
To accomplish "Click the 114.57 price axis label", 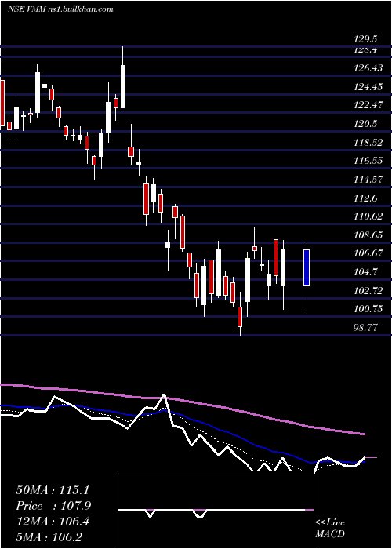I will 368,180.
